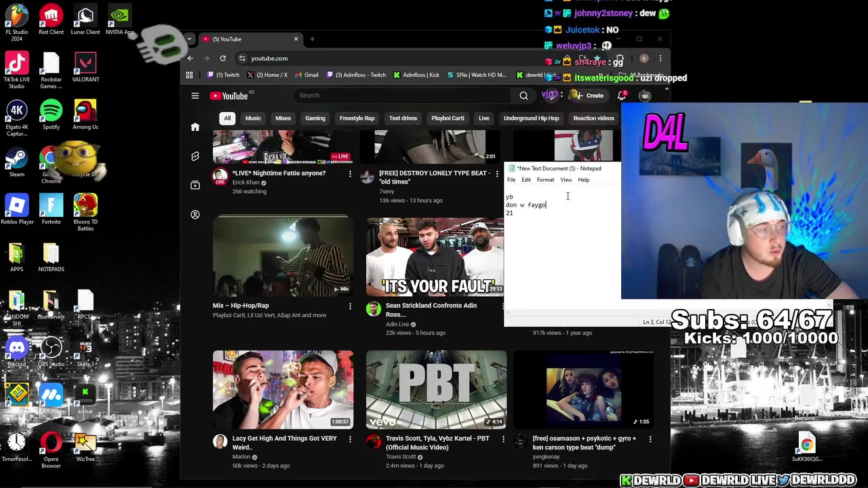Open Roblox Player shortcut
The height and width of the screenshot is (488, 868).
[17, 210]
